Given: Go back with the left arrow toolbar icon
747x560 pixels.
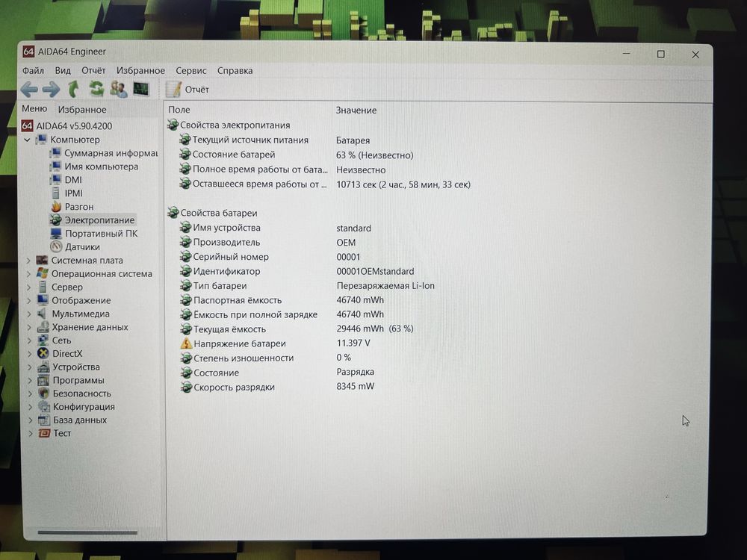Looking at the screenshot, I should coord(29,89).
